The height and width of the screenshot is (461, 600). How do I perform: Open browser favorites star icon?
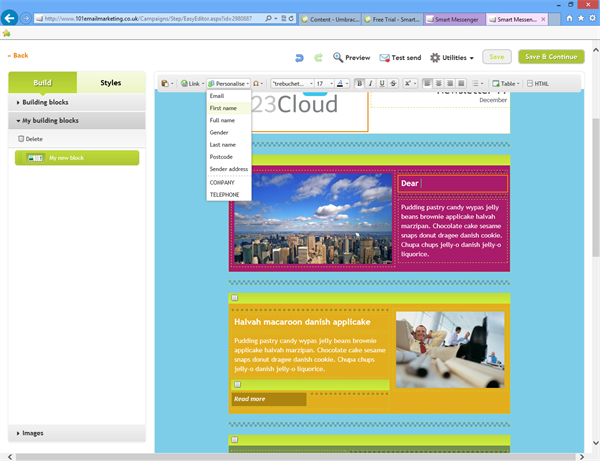(x=581, y=18)
